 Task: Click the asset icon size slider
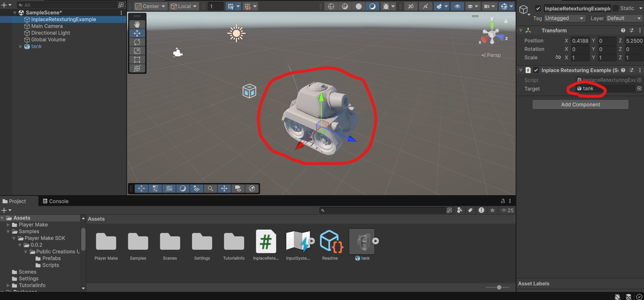[499, 287]
